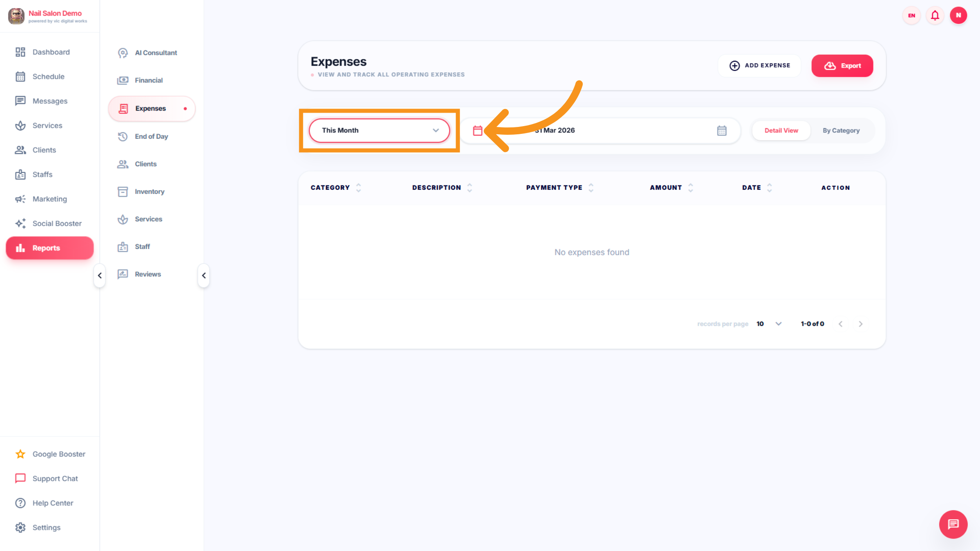Image resolution: width=980 pixels, height=551 pixels.
Task: Open the Marketing section
Action: pos(49,199)
